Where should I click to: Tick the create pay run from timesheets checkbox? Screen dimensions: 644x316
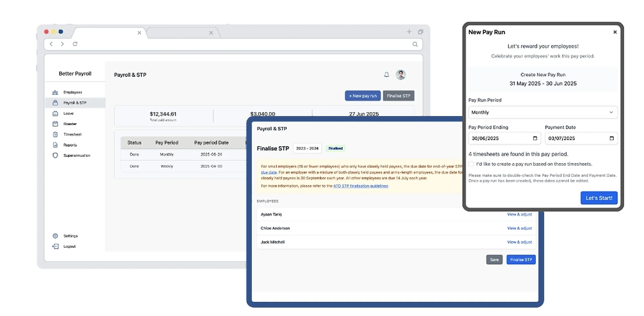pos(471,164)
